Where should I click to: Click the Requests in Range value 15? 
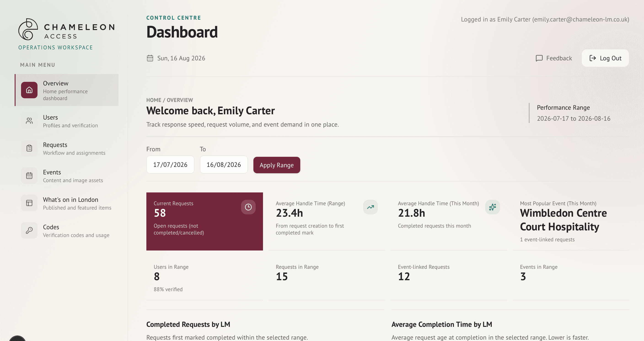coord(282,277)
